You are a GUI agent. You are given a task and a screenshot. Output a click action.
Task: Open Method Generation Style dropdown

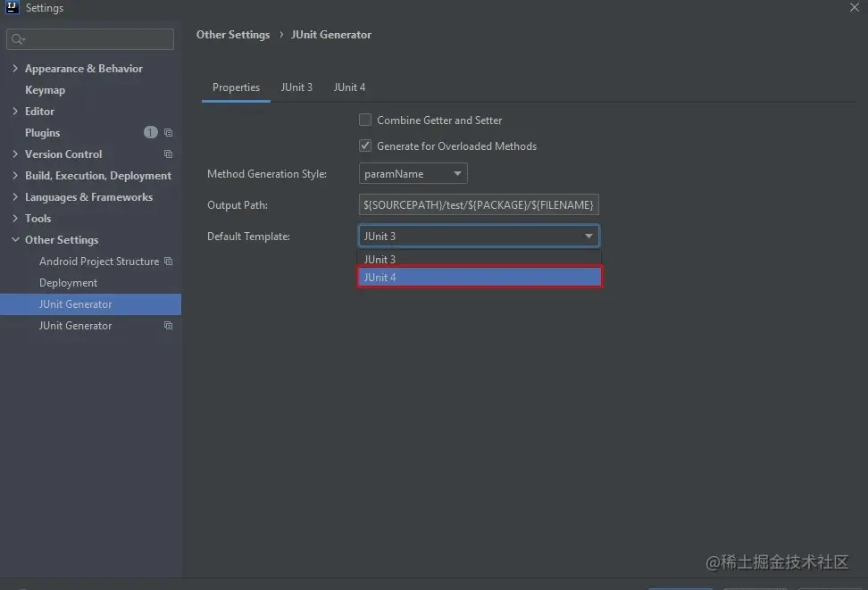(x=413, y=174)
